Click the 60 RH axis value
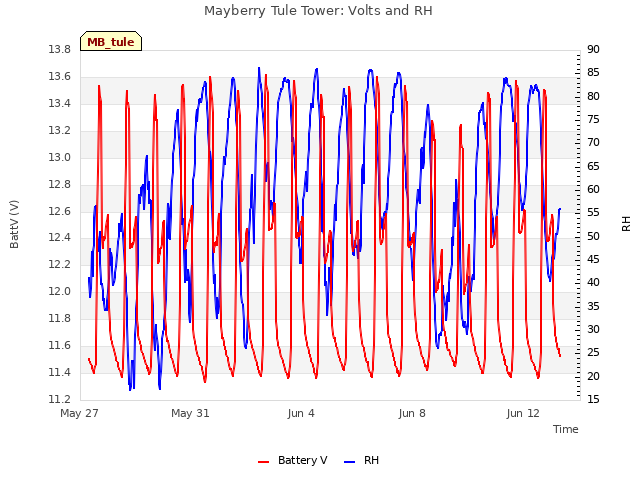 point(593,189)
